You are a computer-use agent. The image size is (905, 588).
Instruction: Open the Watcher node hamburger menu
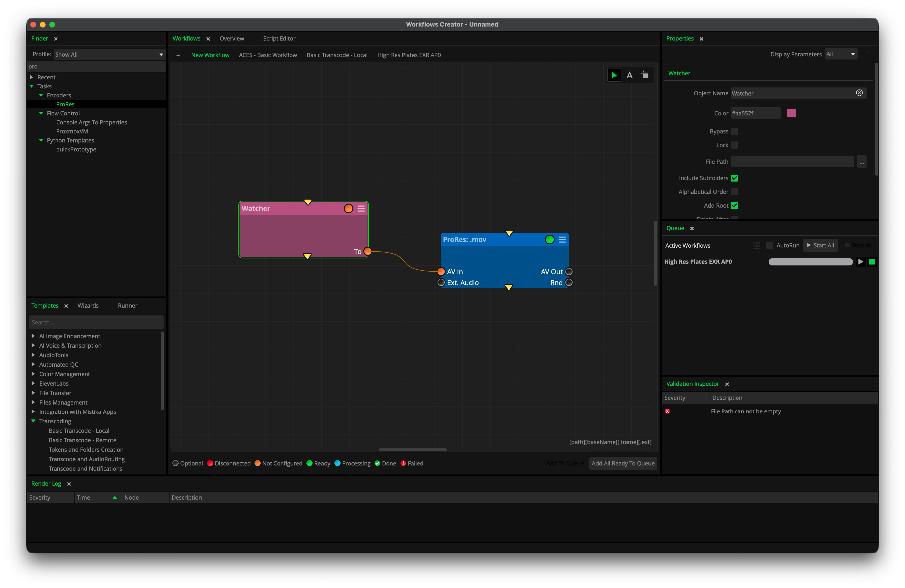tap(361, 209)
